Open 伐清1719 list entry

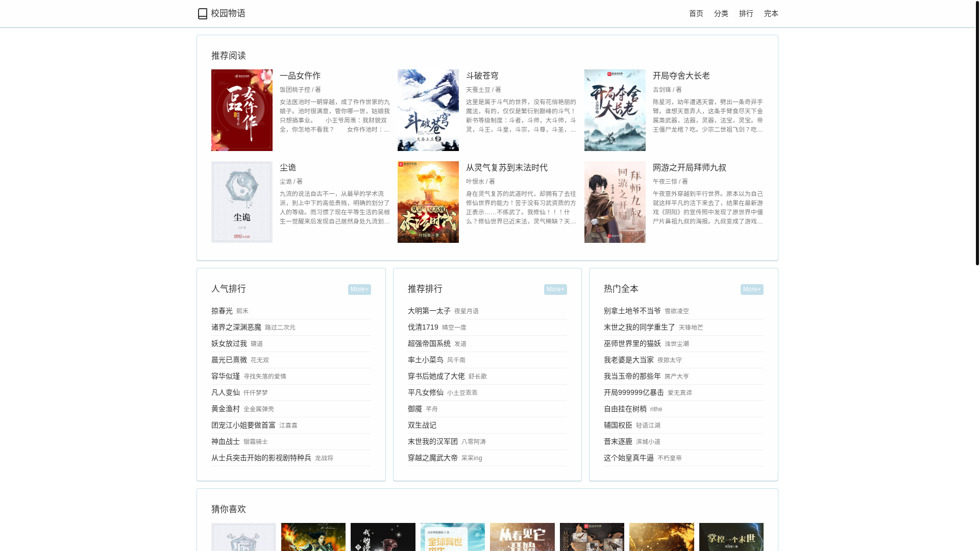tap(423, 327)
